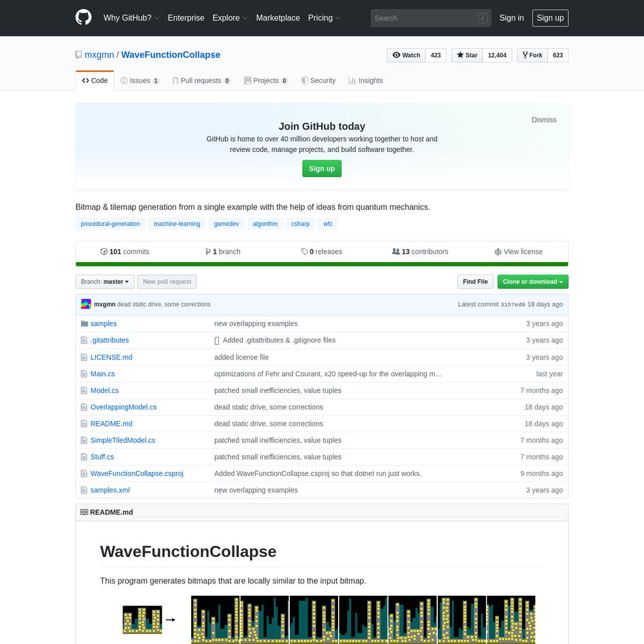The image size is (644, 644).
Task: Click the Find File button
Action: coord(475,282)
